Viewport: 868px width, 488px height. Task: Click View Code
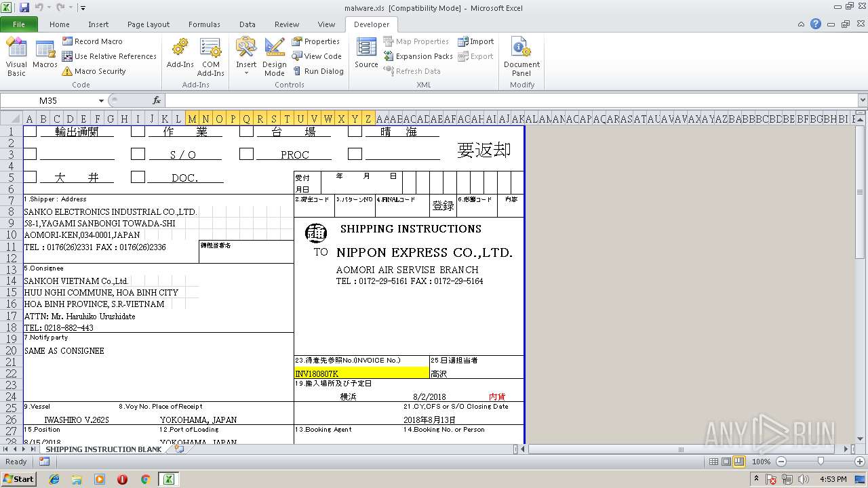[x=317, y=56]
